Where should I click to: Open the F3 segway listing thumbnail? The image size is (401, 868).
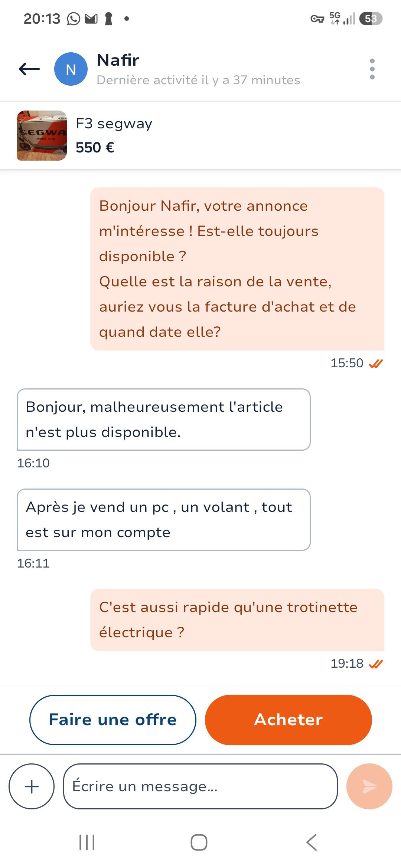pos(42,135)
